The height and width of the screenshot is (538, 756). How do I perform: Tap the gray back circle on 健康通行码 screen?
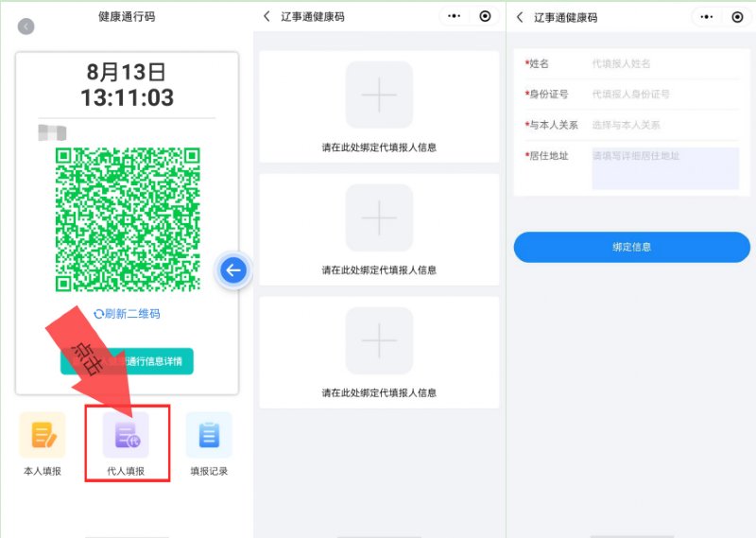coord(26,26)
